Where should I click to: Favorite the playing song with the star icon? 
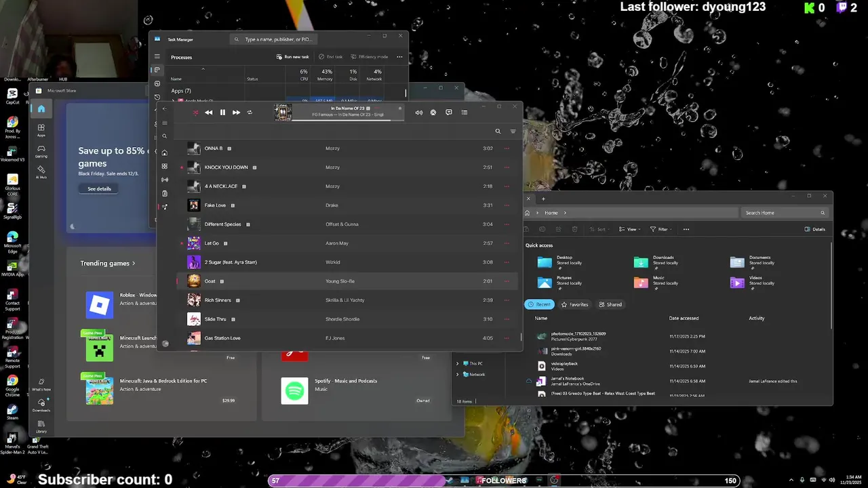click(x=400, y=108)
